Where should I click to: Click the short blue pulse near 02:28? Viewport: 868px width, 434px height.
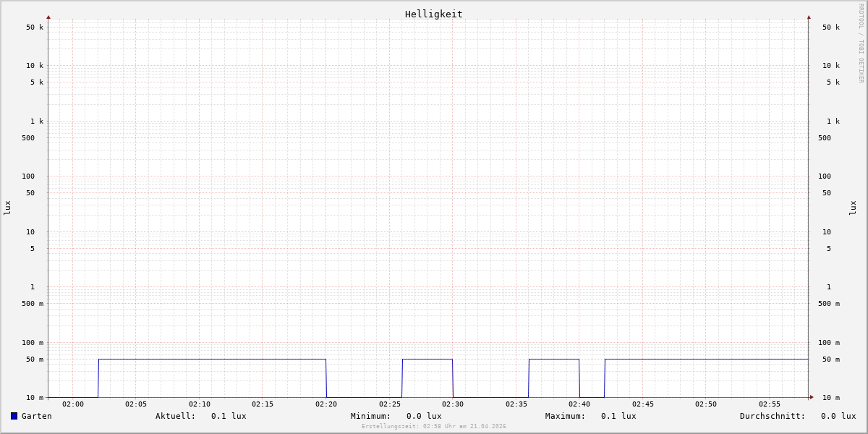point(427,359)
